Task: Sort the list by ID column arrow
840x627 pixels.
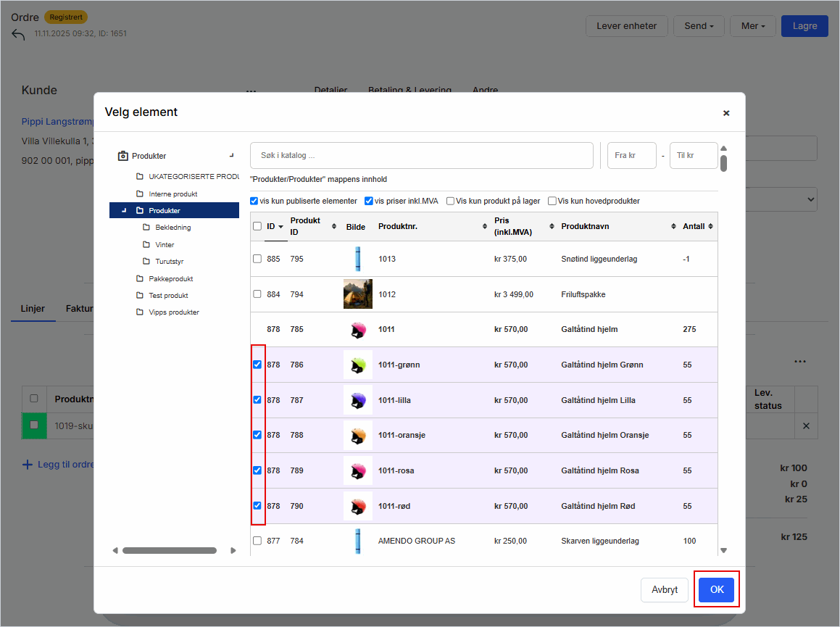Action: (x=280, y=227)
